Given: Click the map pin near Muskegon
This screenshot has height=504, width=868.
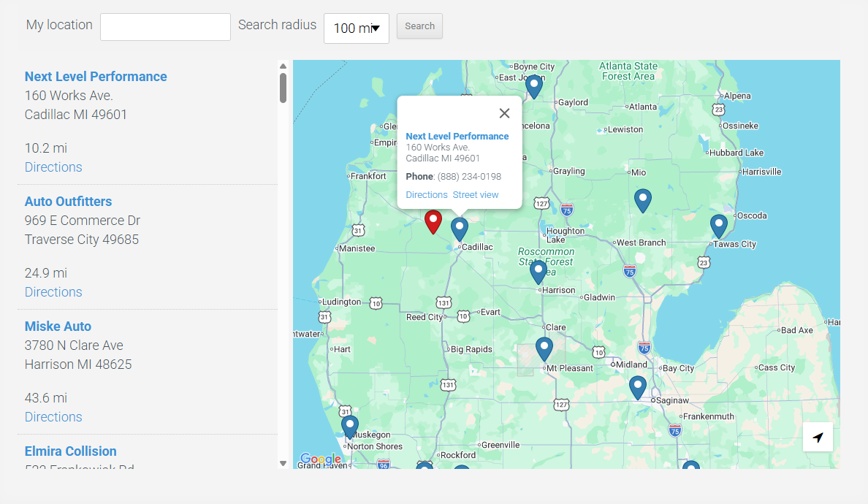Looking at the screenshot, I should point(350,425).
